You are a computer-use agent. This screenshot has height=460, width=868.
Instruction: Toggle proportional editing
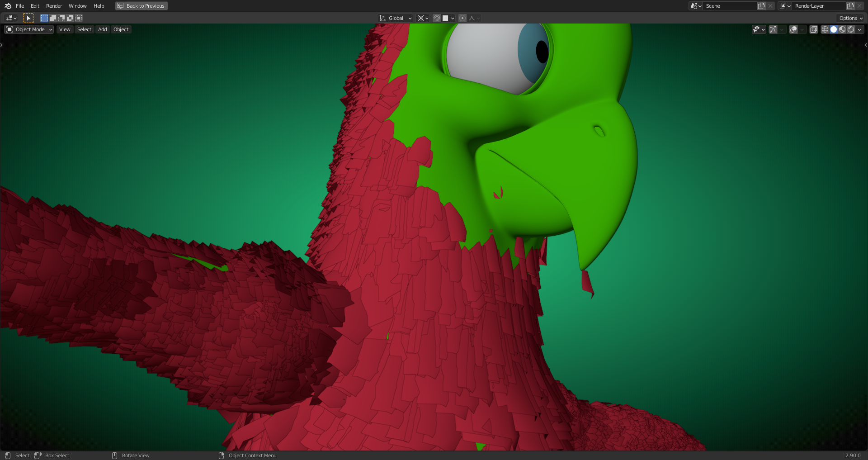pos(462,18)
